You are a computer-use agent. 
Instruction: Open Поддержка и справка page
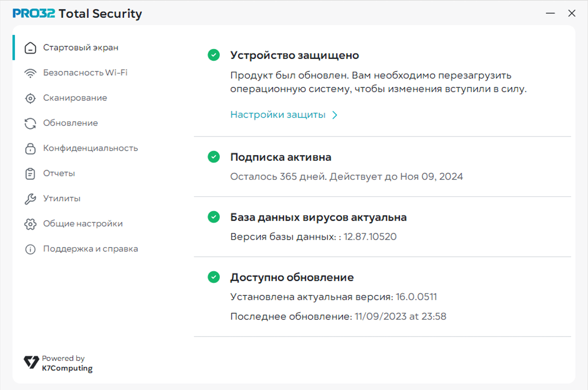[x=90, y=249]
